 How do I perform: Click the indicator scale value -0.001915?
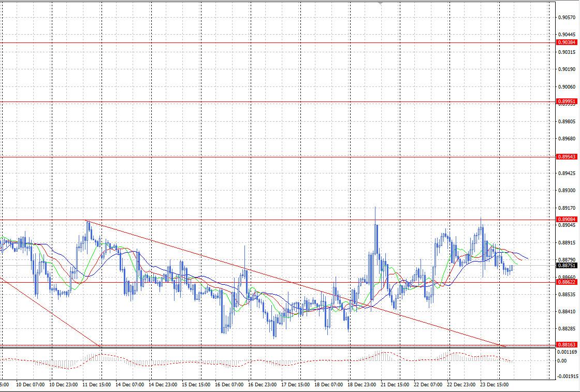point(568,376)
